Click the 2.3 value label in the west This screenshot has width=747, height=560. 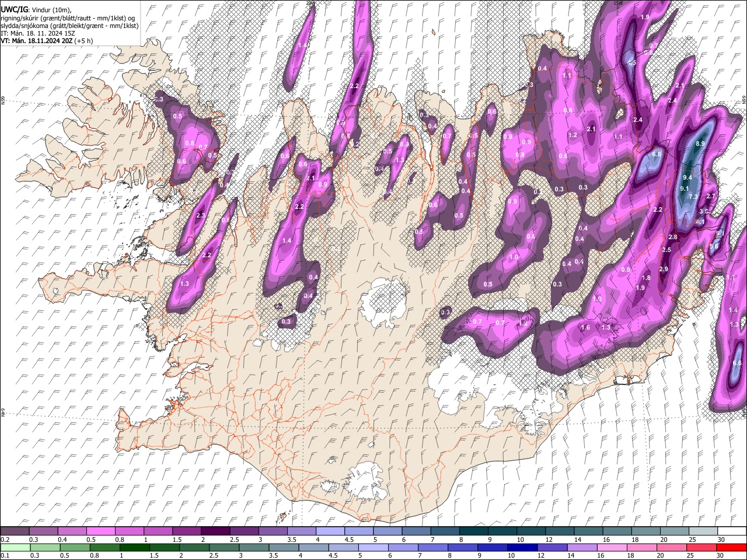click(x=201, y=215)
